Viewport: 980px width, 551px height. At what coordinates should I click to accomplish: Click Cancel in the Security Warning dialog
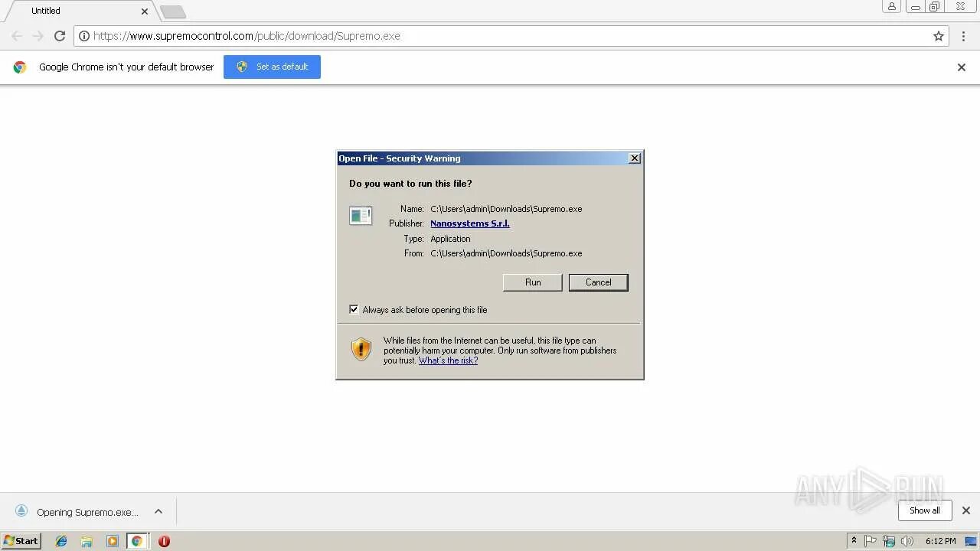point(599,282)
